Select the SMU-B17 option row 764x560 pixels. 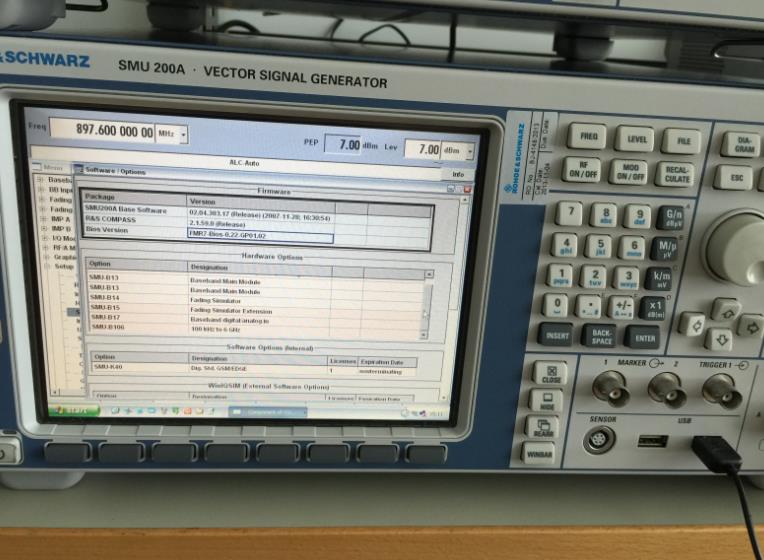click(256, 319)
